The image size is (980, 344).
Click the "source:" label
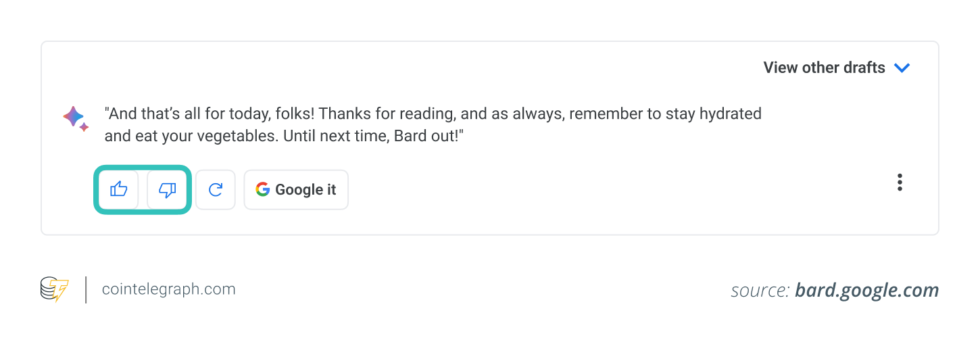(x=760, y=291)
